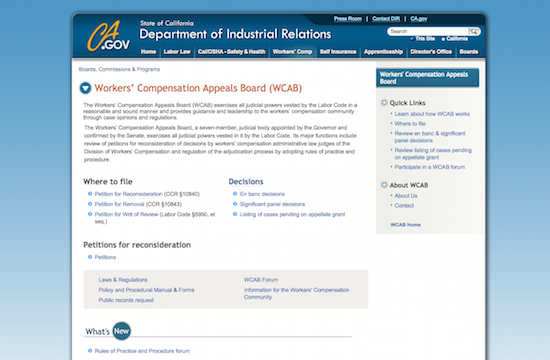Click the About WCAB heading
The height and width of the screenshot is (360, 550).
click(x=409, y=185)
